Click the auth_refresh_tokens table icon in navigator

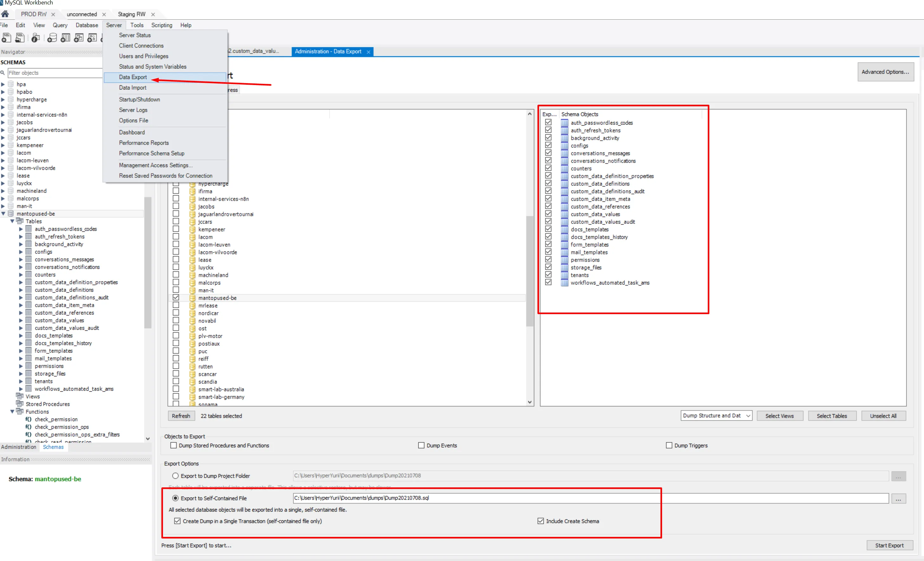tap(29, 236)
